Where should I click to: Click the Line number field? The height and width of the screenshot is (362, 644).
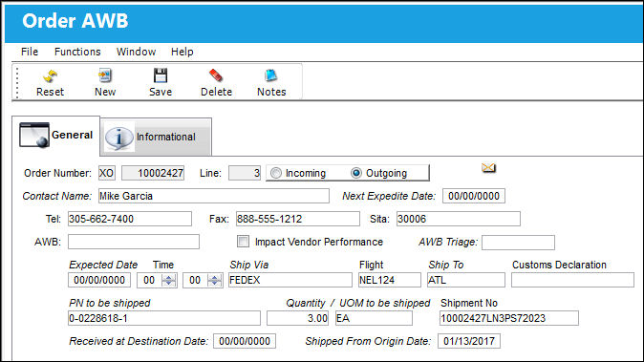pos(245,173)
